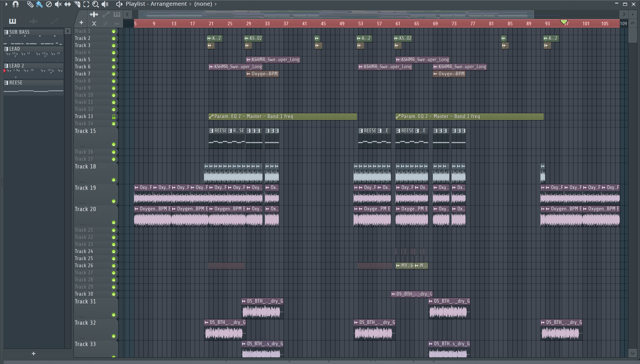The width and height of the screenshot is (640, 364).
Task: Toggle the mute switch on Track 26
Action: [x=114, y=266]
